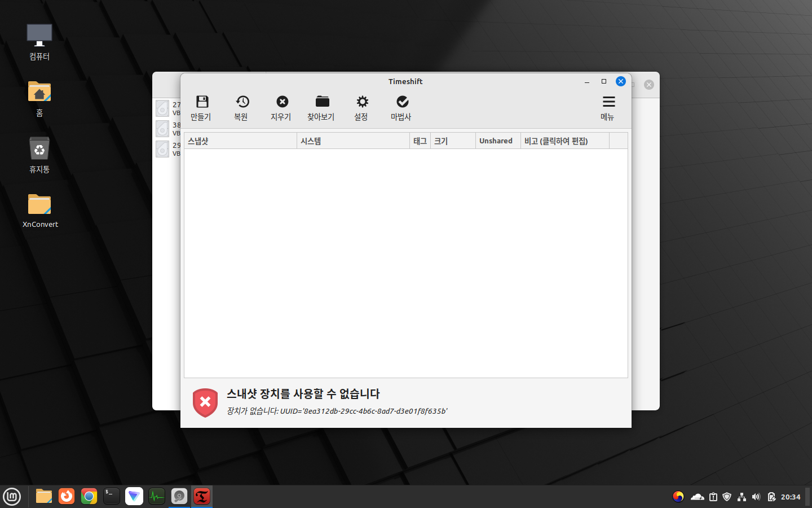Close the background window behind Timeshift
Image resolution: width=812 pixels, height=508 pixels.
click(x=649, y=85)
